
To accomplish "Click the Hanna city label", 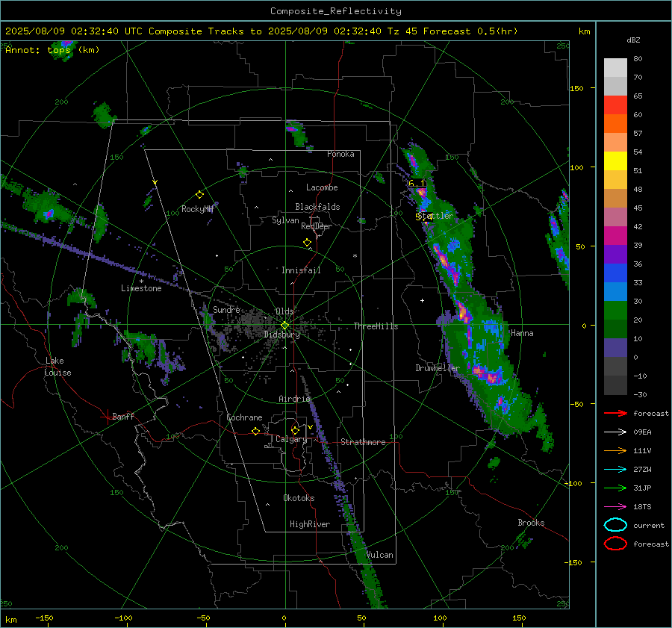I will tap(522, 333).
